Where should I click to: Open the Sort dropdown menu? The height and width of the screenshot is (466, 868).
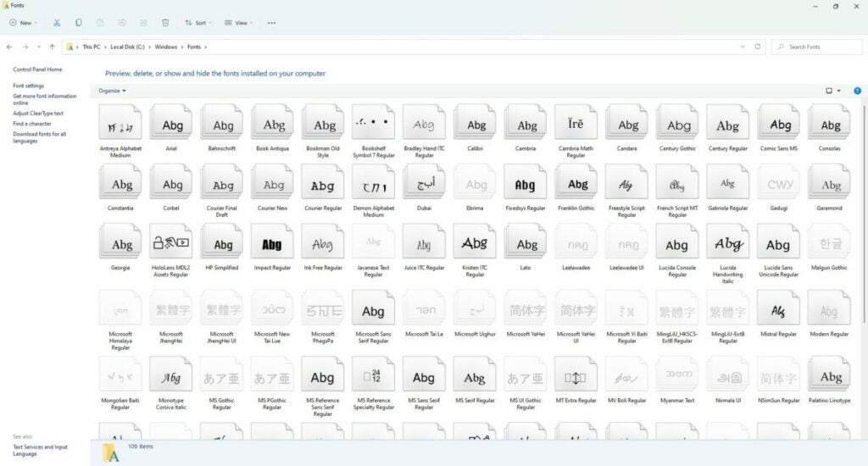pos(198,23)
